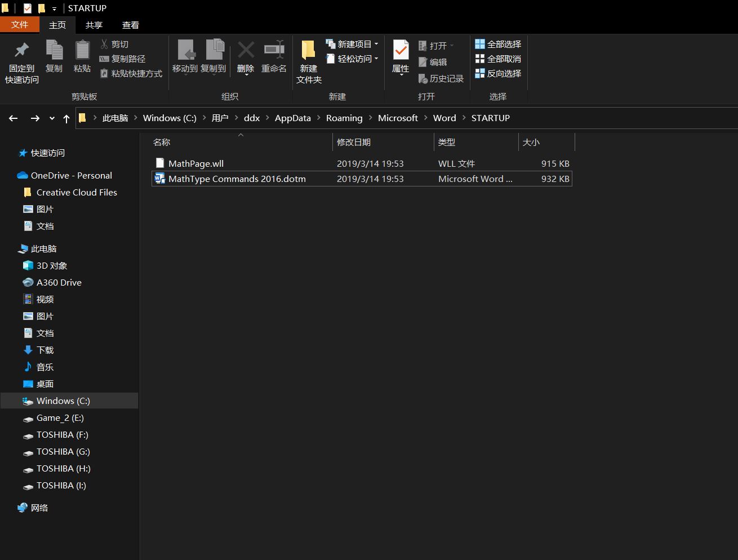Open A360 Drive in navigation pane
This screenshot has width=738, height=560.
[59, 283]
